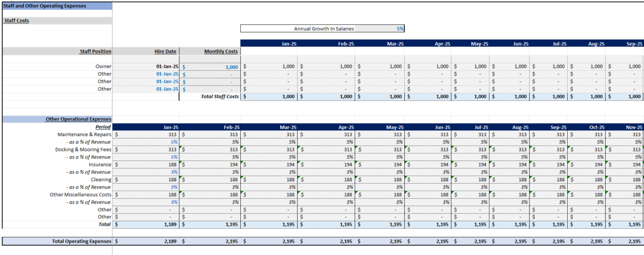Click the 'Total Operating Expenses' row label
The image size is (644, 255).
tap(57, 241)
